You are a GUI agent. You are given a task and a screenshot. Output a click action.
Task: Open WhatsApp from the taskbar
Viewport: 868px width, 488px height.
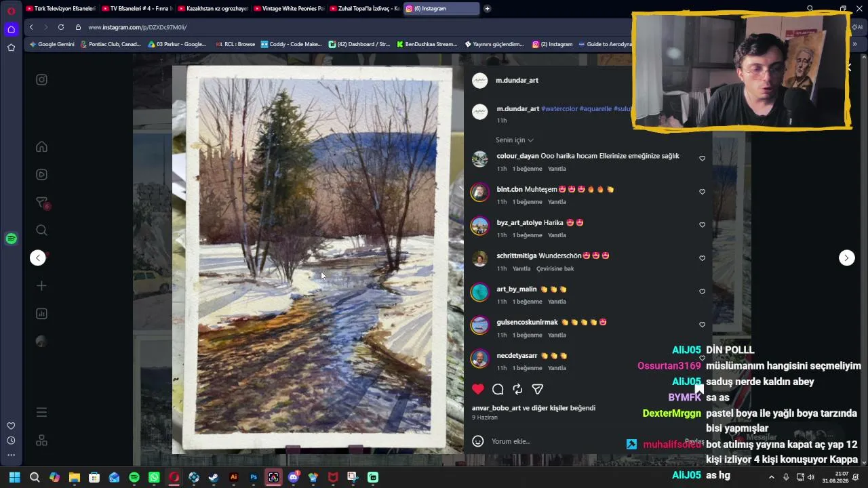click(154, 477)
